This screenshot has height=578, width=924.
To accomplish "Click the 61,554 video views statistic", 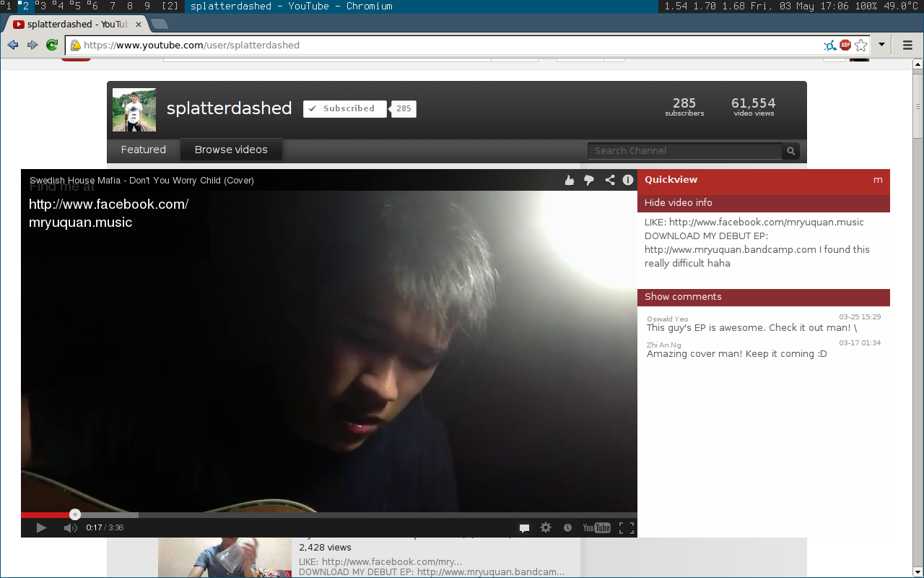I will click(x=753, y=106).
